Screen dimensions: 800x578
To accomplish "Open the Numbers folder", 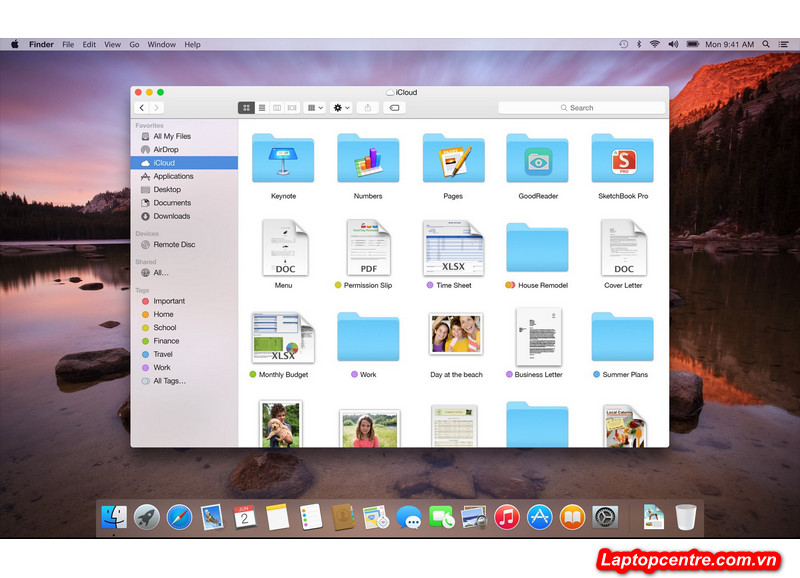I will pyautogui.click(x=368, y=158).
